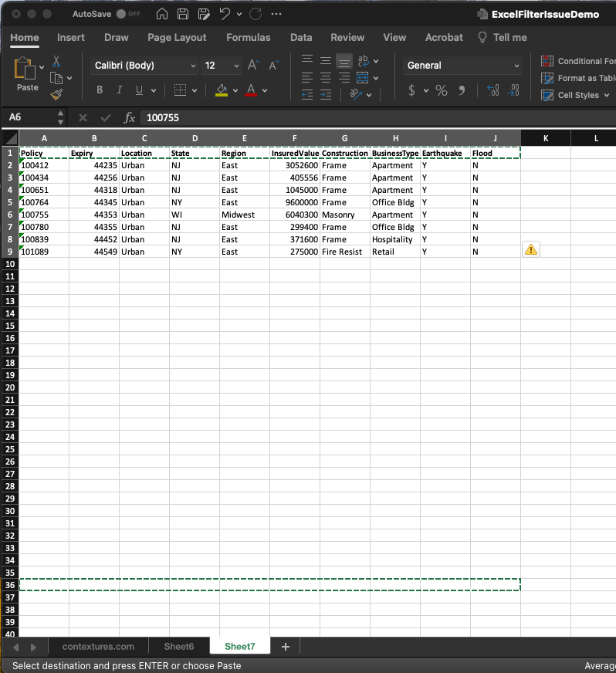Click the Merge and Center icon
The height and width of the screenshot is (673, 616).
click(x=363, y=78)
